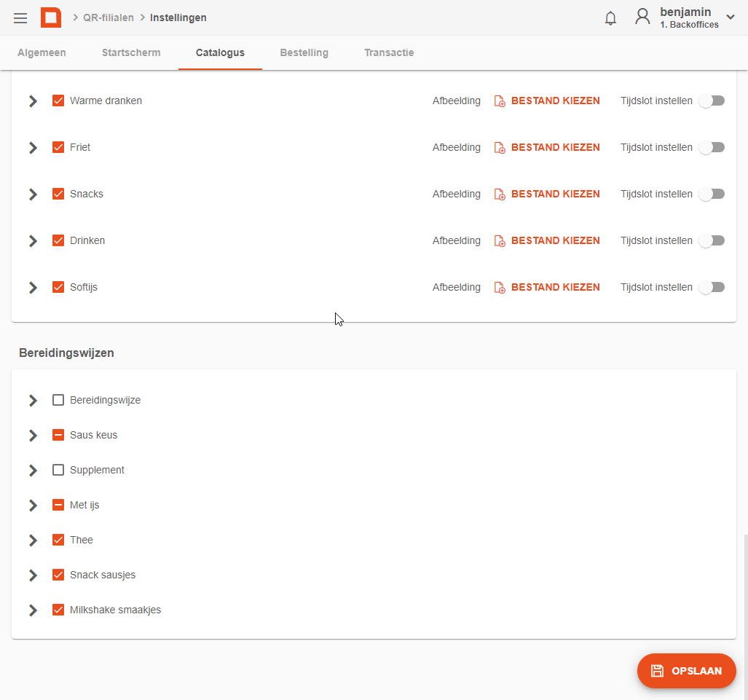This screenshot has height=700, width=748.
Task: Uncheck the Snack sausjes checkbox
Action: point(58,575)
